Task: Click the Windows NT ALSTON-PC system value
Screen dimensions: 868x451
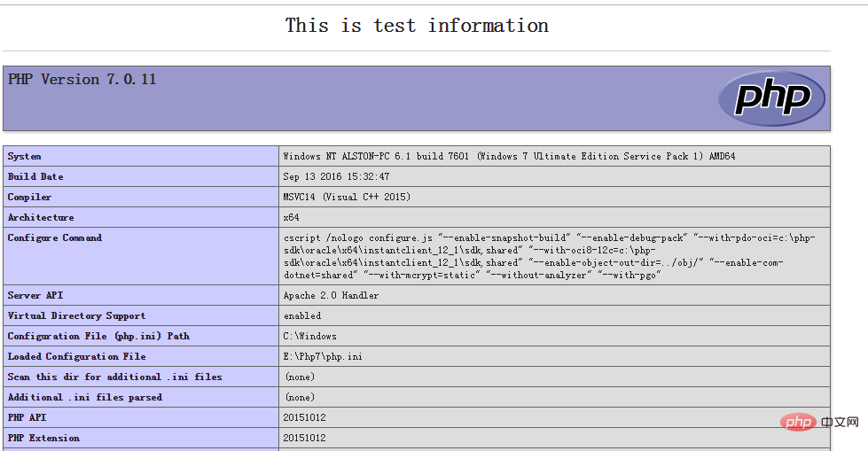Action: [509, 156]
